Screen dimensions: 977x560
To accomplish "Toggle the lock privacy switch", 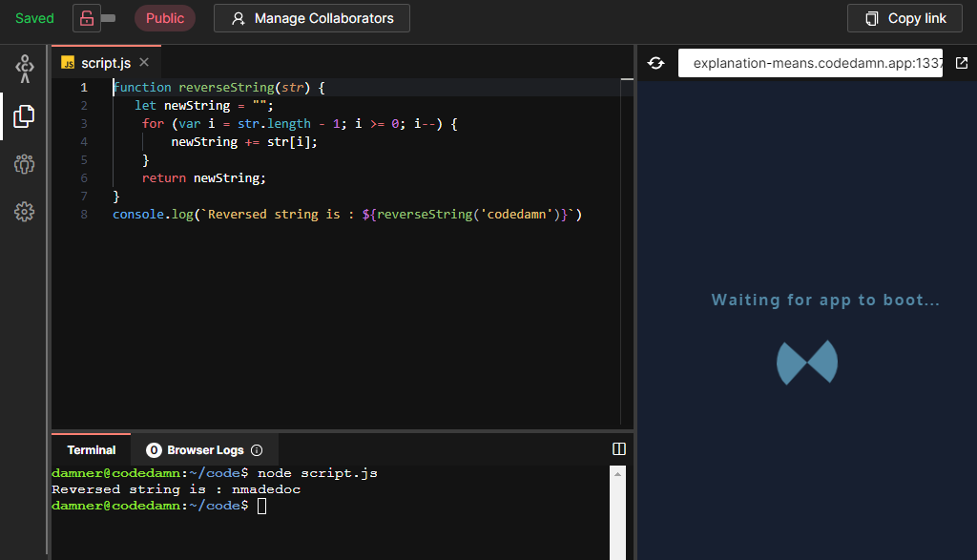I will (94, 18).
